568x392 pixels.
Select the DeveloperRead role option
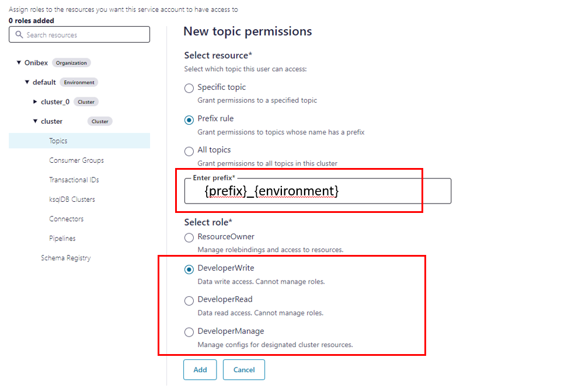click(x=189, y=300)
